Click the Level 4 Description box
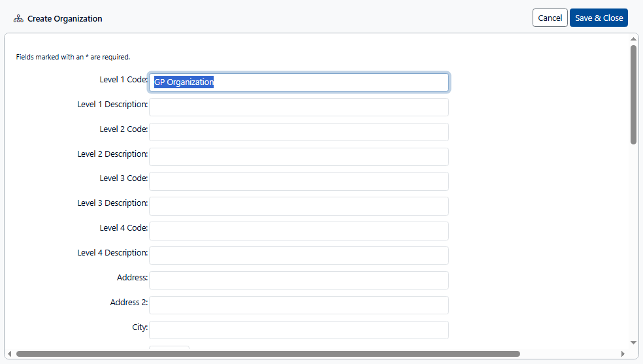Viewport: 643px width, 364px height. [299, 256]
